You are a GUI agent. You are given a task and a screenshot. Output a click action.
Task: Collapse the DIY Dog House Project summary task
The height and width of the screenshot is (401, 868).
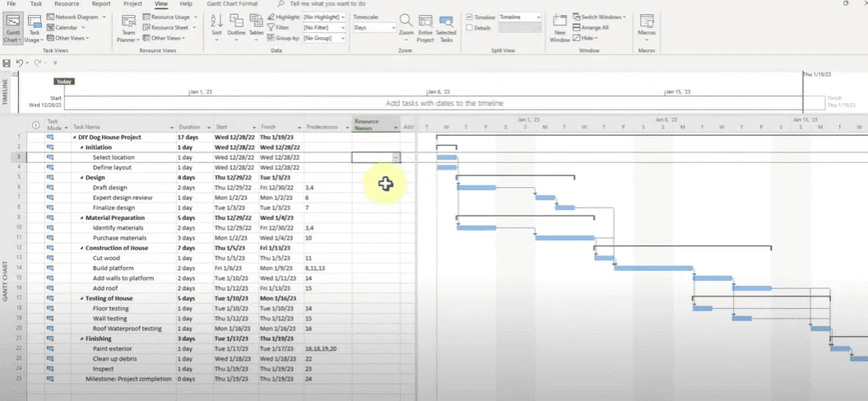(x=75, y=138)
